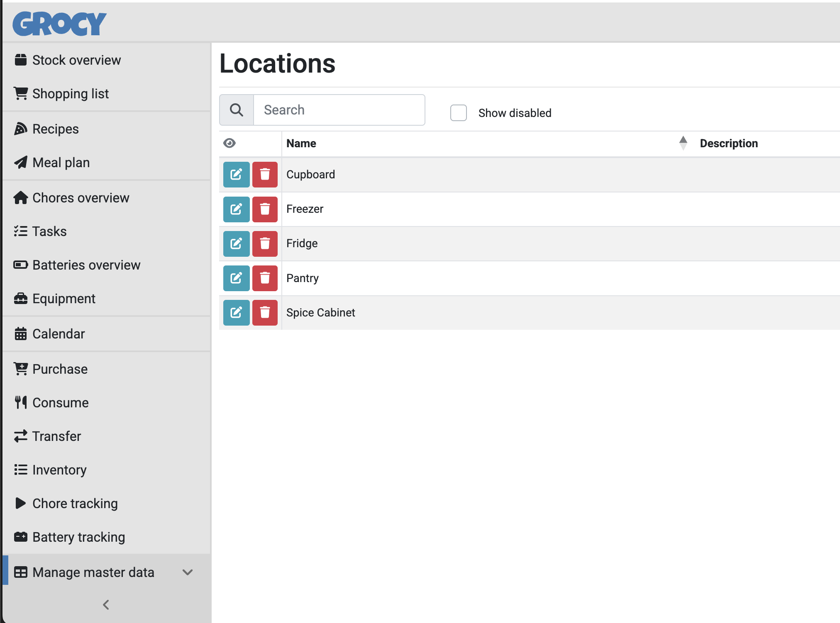Sort locations by Name column arrows

pos(683,143)
